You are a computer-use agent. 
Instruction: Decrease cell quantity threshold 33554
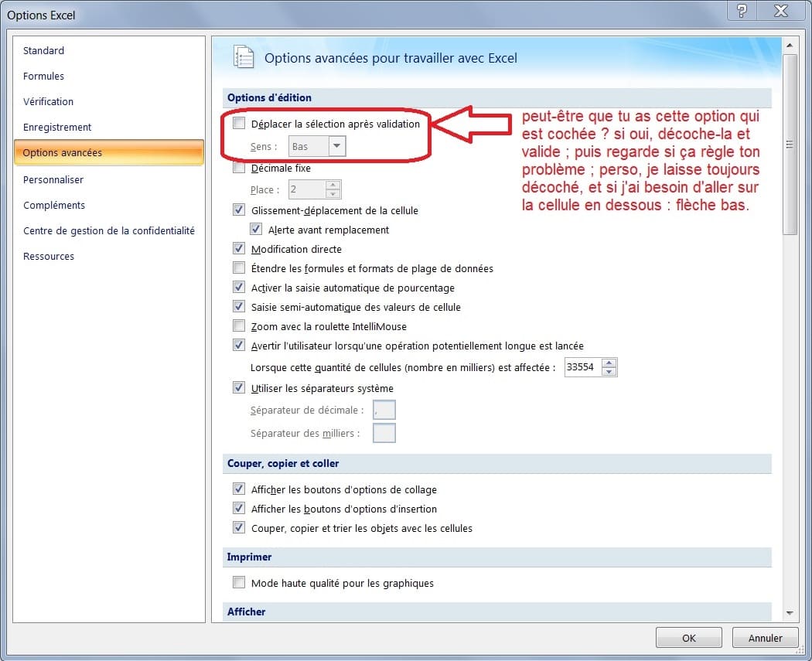pos(609,372)
